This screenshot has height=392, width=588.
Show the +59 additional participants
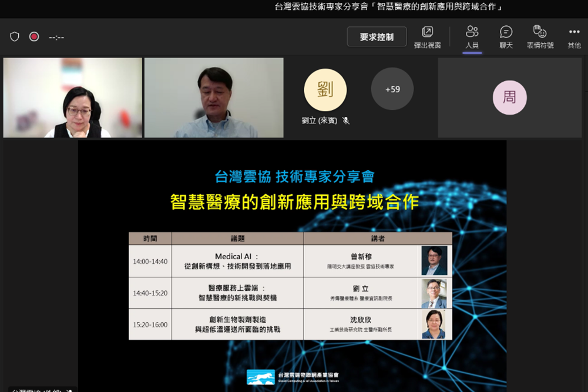(x=392, y=89)
